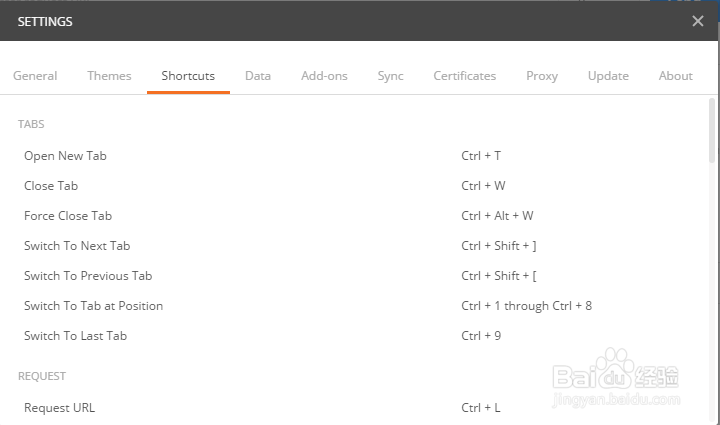Click the REQUEST section heading
This screenshot has width=720, height=425.
point(42,376)
